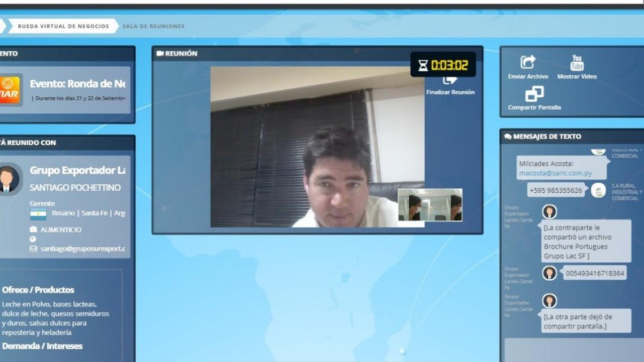The height and width of the screenshot is (362, 644).
Task: Click the green S.A. Rural Industrial logo by the phone number
Action: 598,191
